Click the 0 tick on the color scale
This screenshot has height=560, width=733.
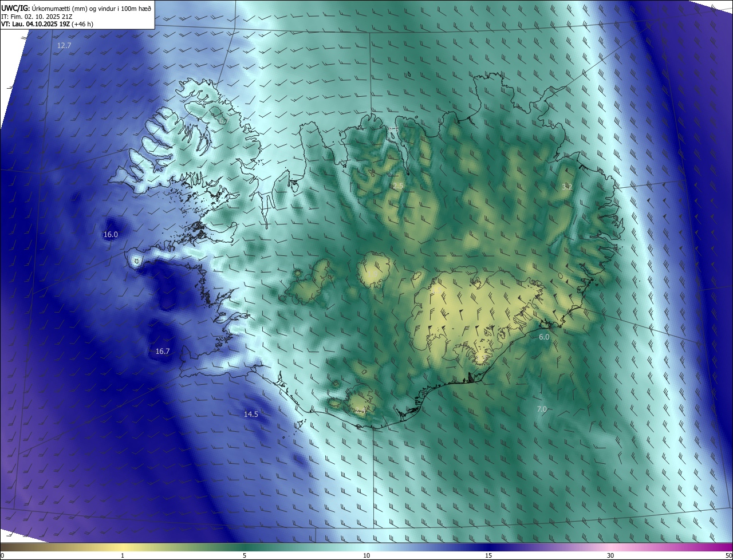coord(2,556)
